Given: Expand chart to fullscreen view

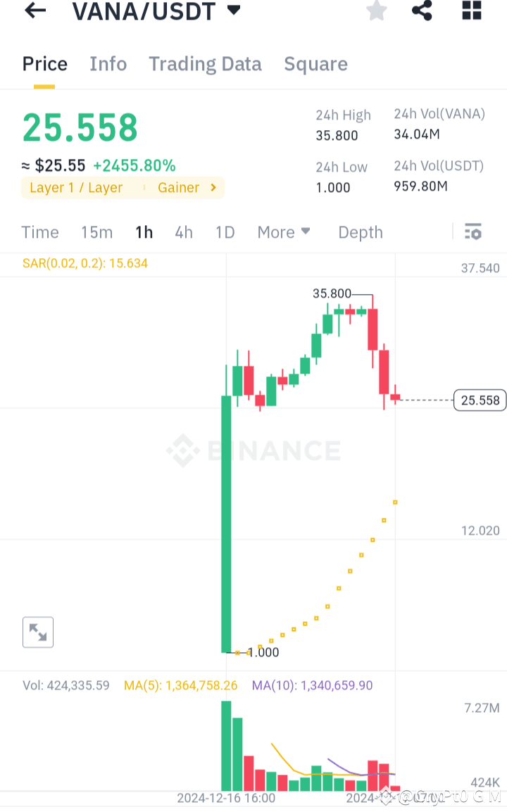Looking at the screenshot, I should point(37,632).
